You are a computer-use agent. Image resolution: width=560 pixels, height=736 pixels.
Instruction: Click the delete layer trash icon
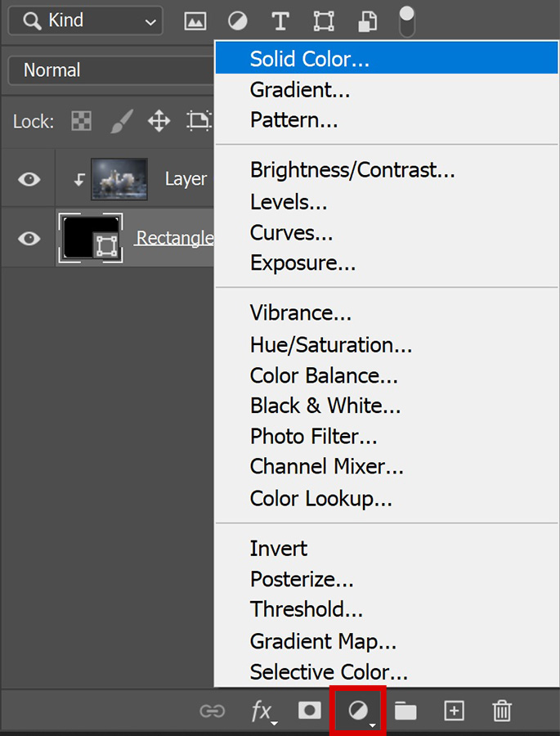pyautogui.click(x=502, y=711)
